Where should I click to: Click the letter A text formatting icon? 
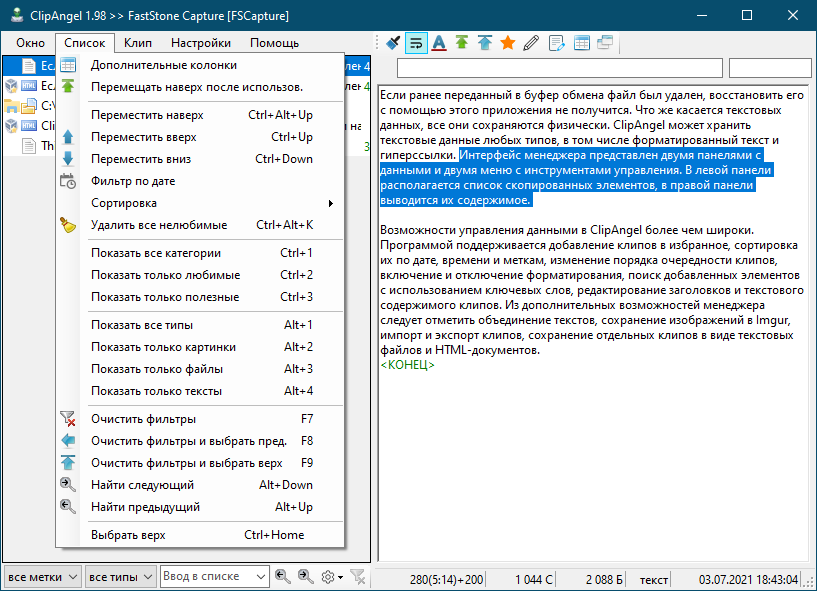coord(439,43)
